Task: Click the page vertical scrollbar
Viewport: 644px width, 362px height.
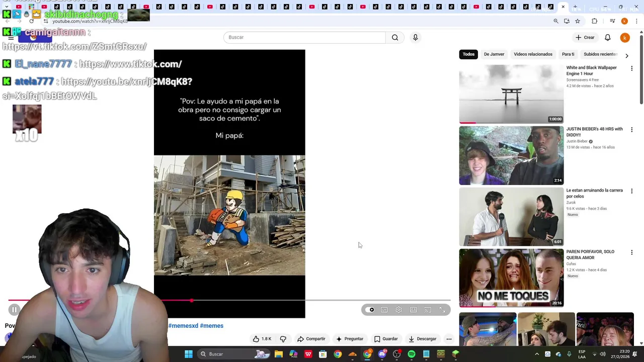Action: (641, 70)
